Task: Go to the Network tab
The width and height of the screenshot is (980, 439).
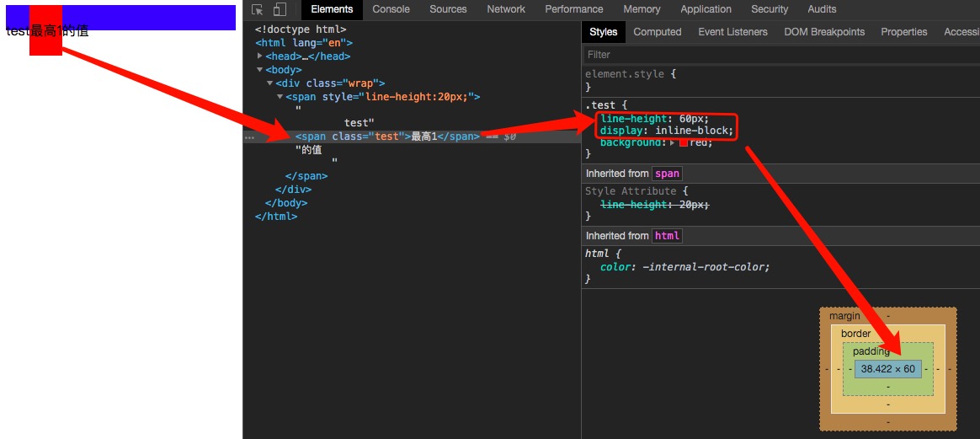Action: coord(506,9)
